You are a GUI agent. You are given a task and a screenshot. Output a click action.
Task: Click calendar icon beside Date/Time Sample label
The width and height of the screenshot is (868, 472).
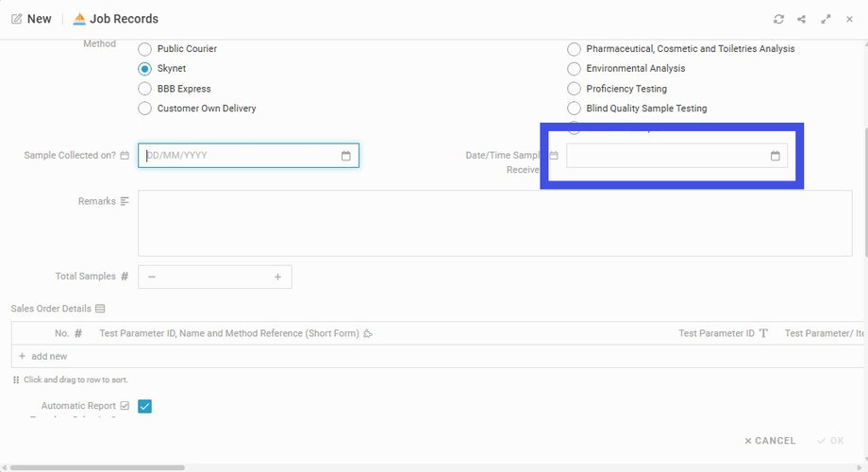pos(554,155)
